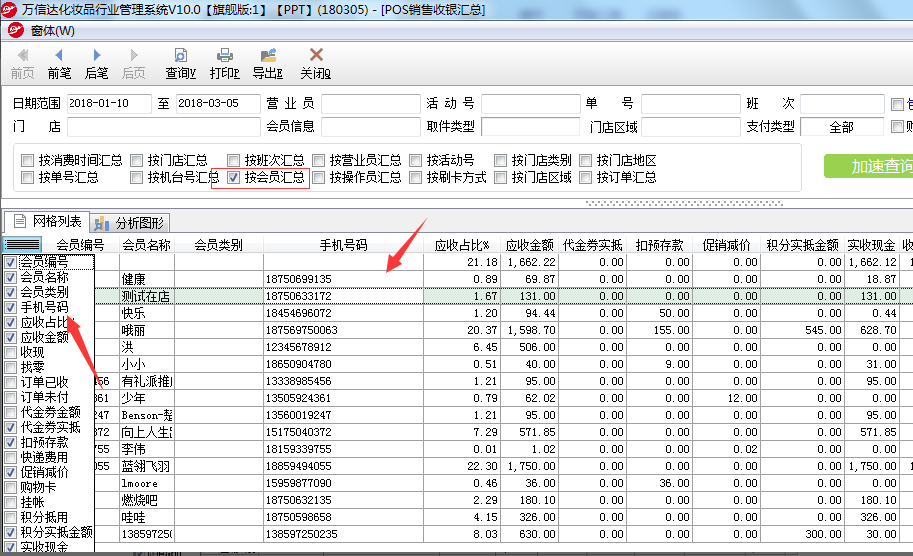The image size is (913, 556).
Task: Toggle 积分实抵金额 column in list
Action: (10, 532)
